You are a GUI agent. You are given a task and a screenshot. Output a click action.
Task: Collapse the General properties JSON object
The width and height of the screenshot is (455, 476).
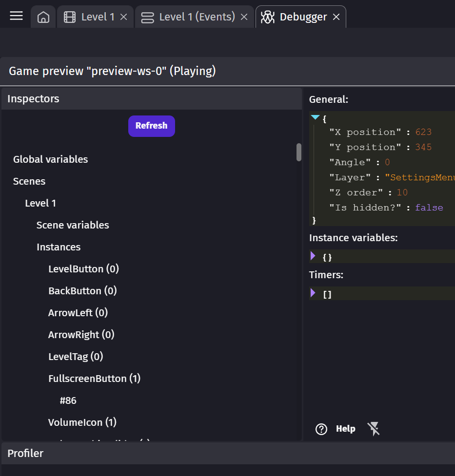click(x=315, y=117)
